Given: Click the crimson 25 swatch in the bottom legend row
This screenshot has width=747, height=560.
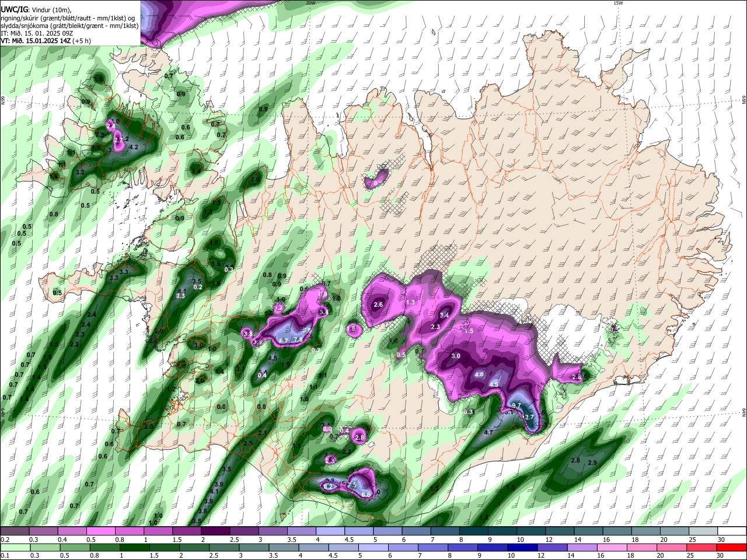Looking at the screenshot, I should 701,548.
